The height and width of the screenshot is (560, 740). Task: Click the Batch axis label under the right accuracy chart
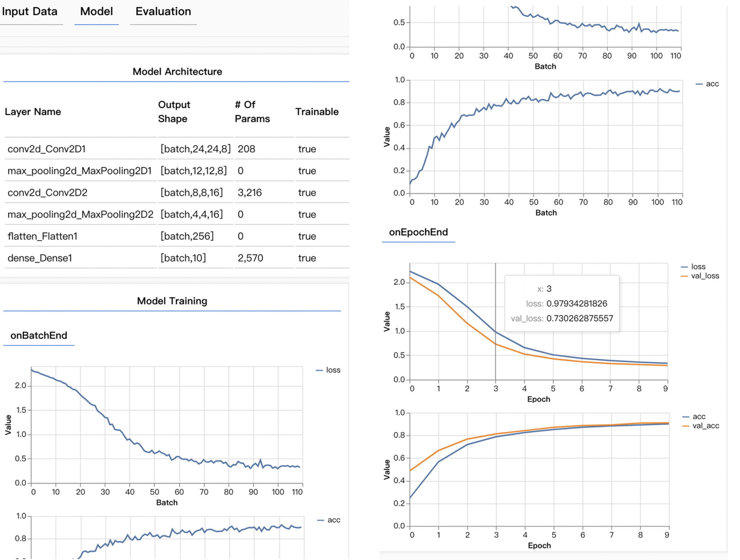coord(546,213)
